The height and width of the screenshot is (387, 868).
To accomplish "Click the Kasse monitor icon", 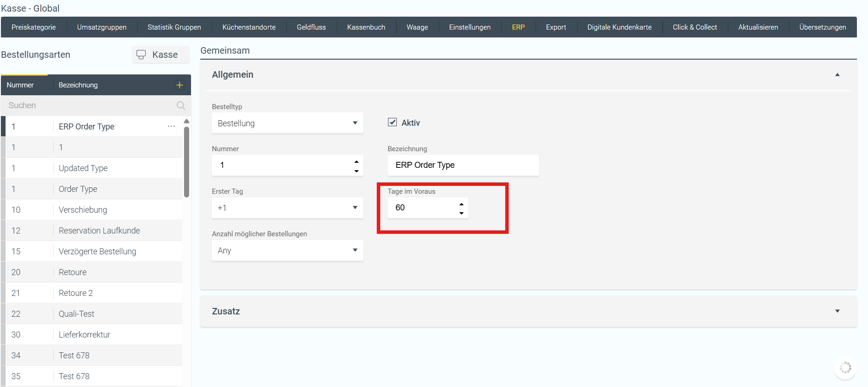I will pos(141,55).
